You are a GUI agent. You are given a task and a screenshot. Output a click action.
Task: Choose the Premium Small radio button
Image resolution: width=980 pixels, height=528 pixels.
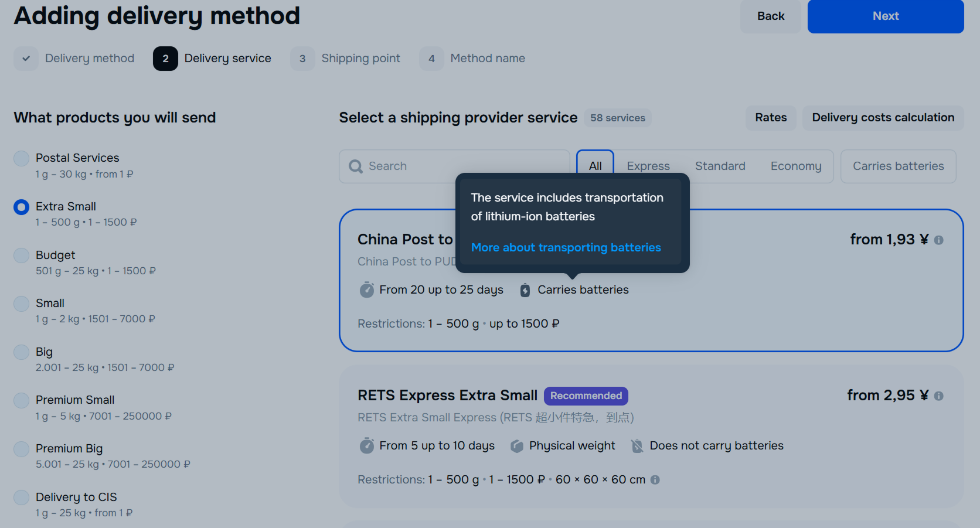click(x=22, y=400)
